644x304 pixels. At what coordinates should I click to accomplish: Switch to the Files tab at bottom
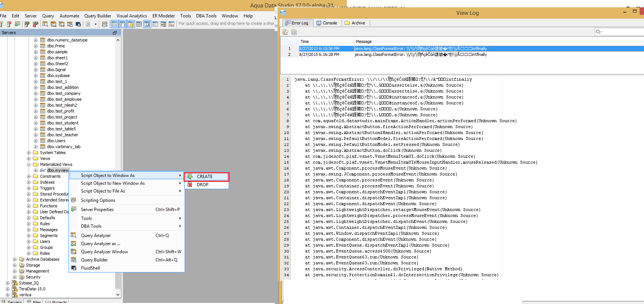click(x=34, y=302)
